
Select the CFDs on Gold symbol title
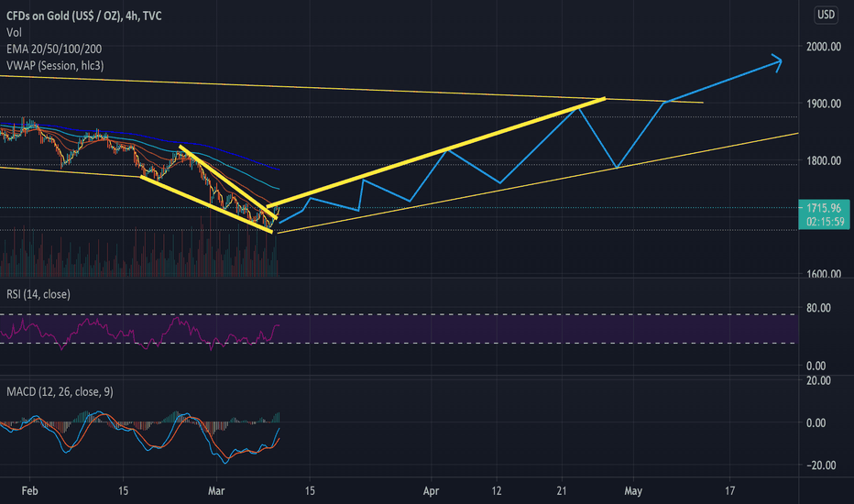[84, 16]
